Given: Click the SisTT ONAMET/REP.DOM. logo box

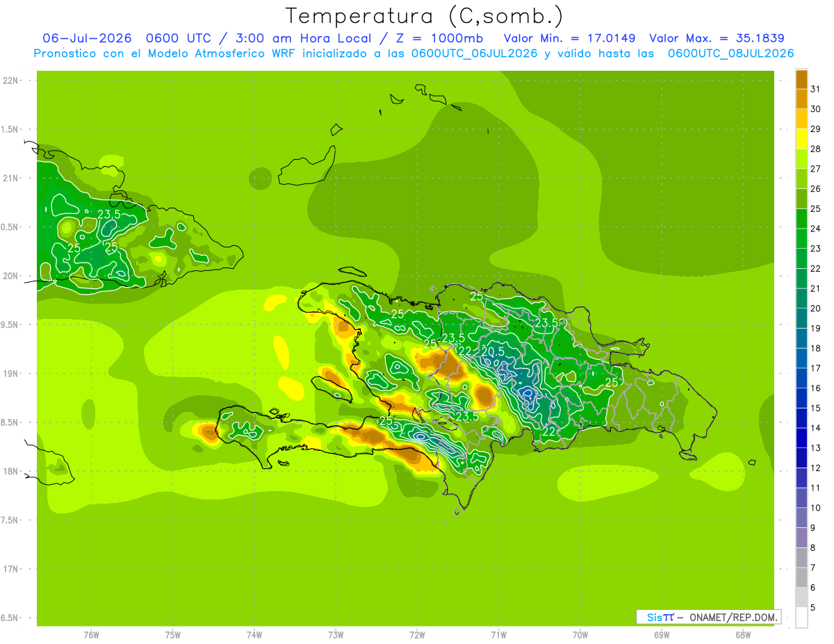Looking at the screenshot, I should [x=708, y=617].
